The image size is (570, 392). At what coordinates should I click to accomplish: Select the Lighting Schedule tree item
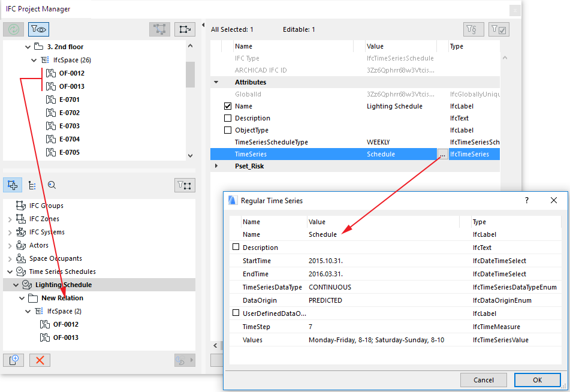coord(64,285)
